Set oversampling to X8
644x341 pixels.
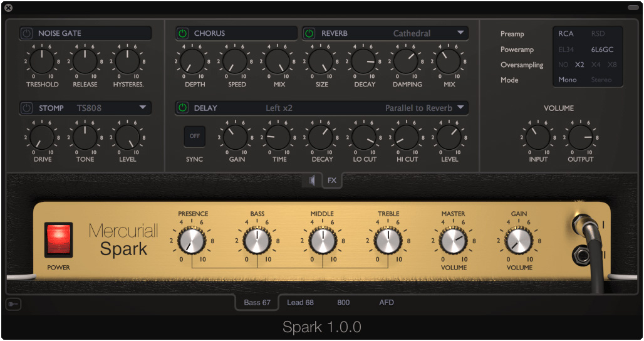click(x=612, y=65)
